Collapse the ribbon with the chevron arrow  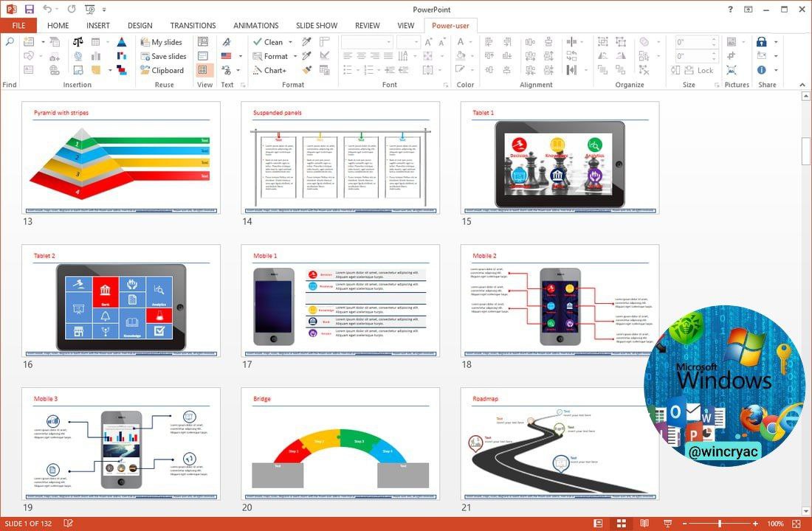[x=802, y=85]
